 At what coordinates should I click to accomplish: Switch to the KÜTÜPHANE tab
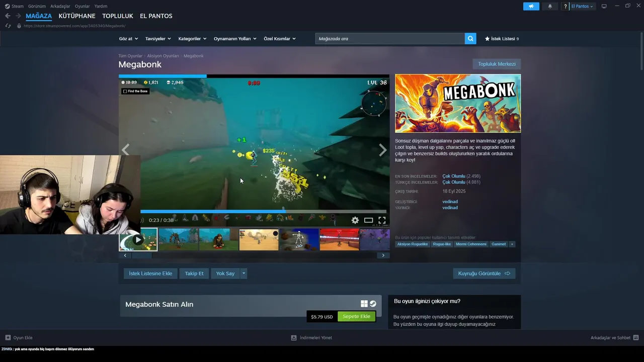pyautogui.click(x=77, y=16)
